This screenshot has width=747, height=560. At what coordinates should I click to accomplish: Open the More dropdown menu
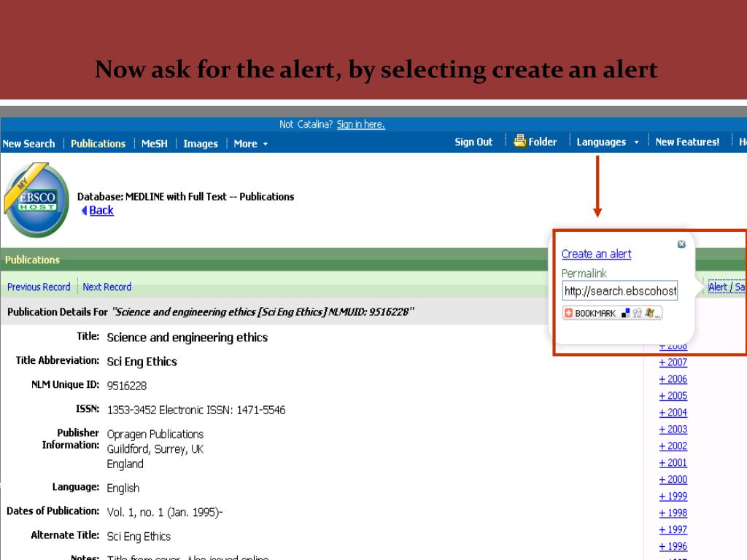(x=251, y=144)
